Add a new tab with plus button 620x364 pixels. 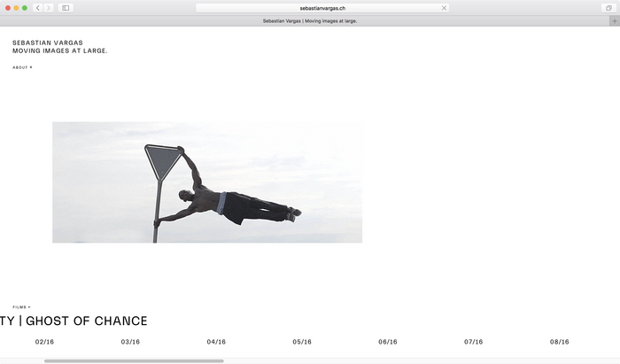[615, 21]
